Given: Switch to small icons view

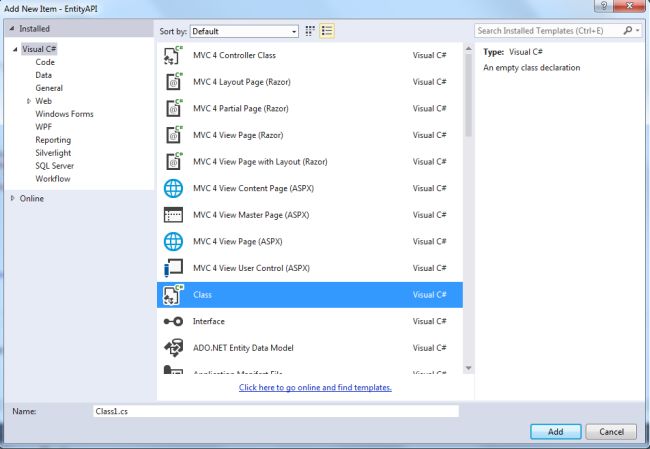Looking at the screenshot, I should (310, 31).
